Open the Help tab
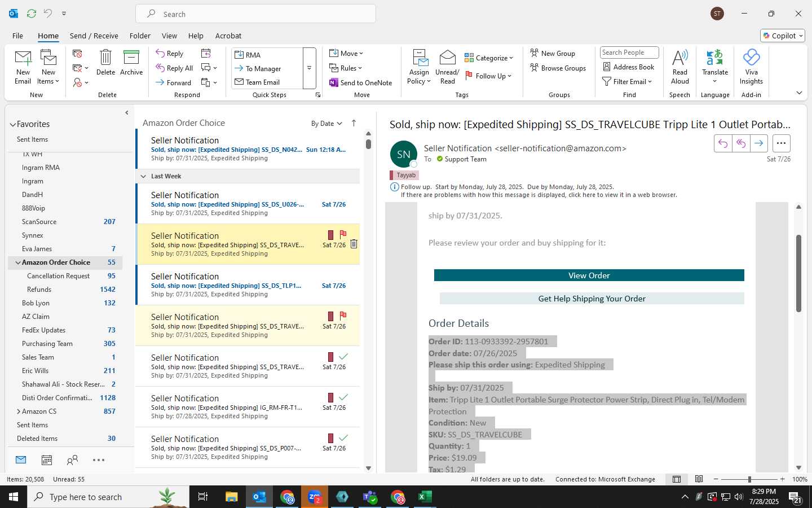Viewport: 812px width, 508px height. click(x=196, y=36)
